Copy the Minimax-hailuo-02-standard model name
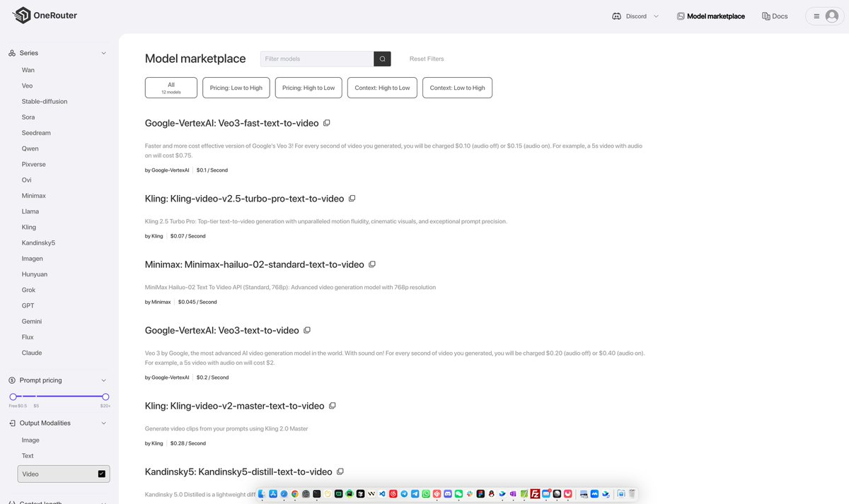Image resolution: width=849 pixels, height=504 pixels. (x=372, y=264)
